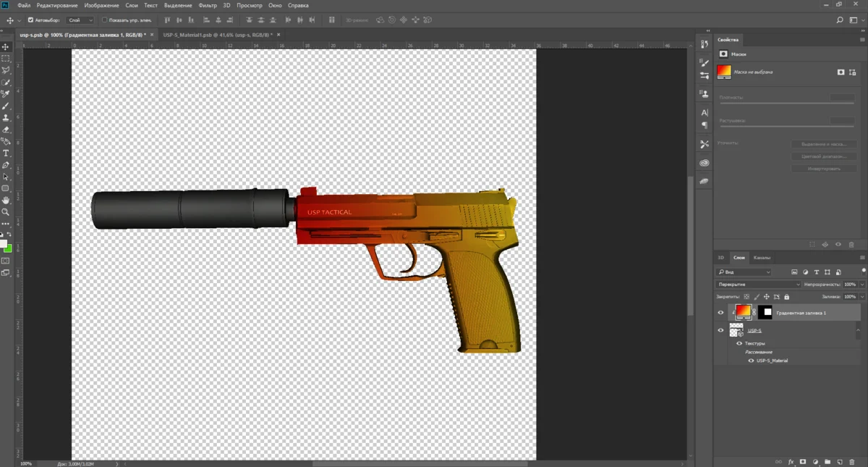Filter layers by pixel layer kind
868x467 pixels.
pos(794,272)
